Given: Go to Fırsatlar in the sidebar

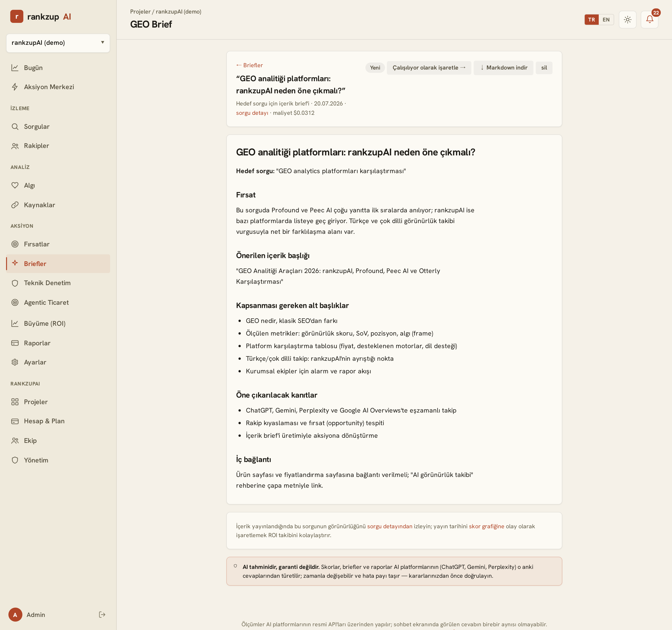Looking at the screenshot, I should [x=58, y=244].
